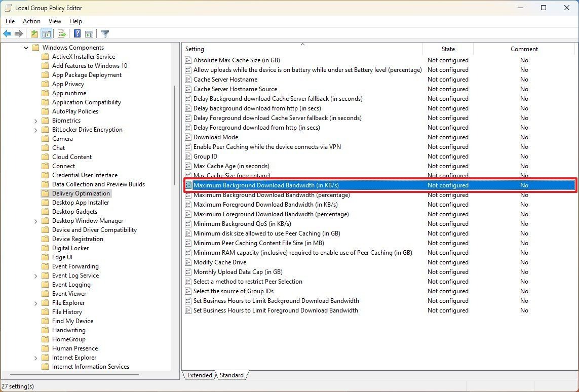This screenshot has height=392, width=579.
Task: Open the Help menu
Action: (75, 21)
